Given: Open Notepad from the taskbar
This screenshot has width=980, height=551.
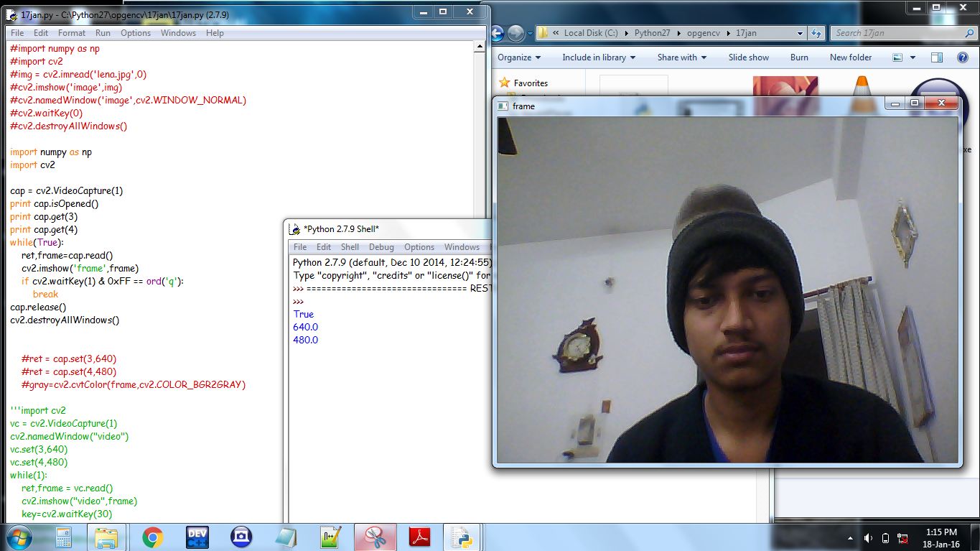Looking at the screenshot, I should point(286,537).
